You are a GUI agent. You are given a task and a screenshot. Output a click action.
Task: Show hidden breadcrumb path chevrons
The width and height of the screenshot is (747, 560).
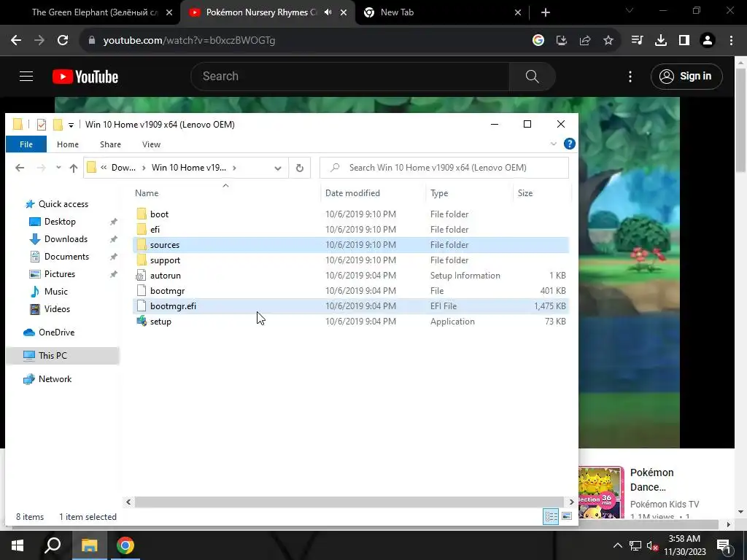coord(104,168)
